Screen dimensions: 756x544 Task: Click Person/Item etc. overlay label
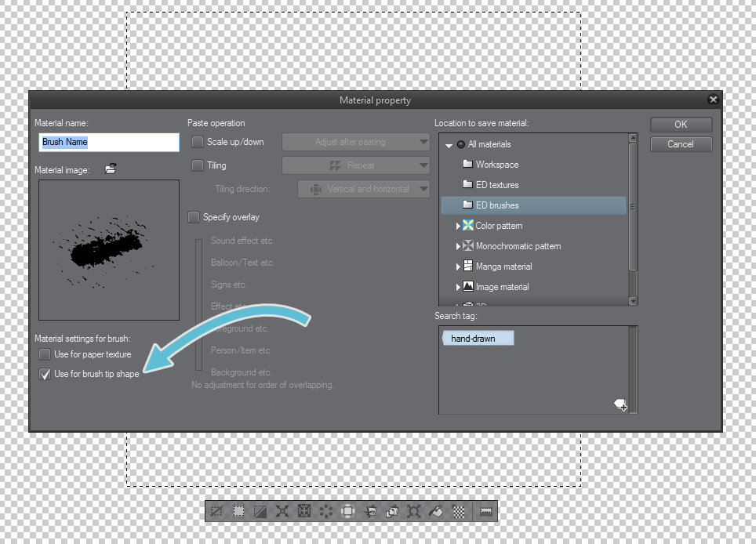(x=242, y=350)
